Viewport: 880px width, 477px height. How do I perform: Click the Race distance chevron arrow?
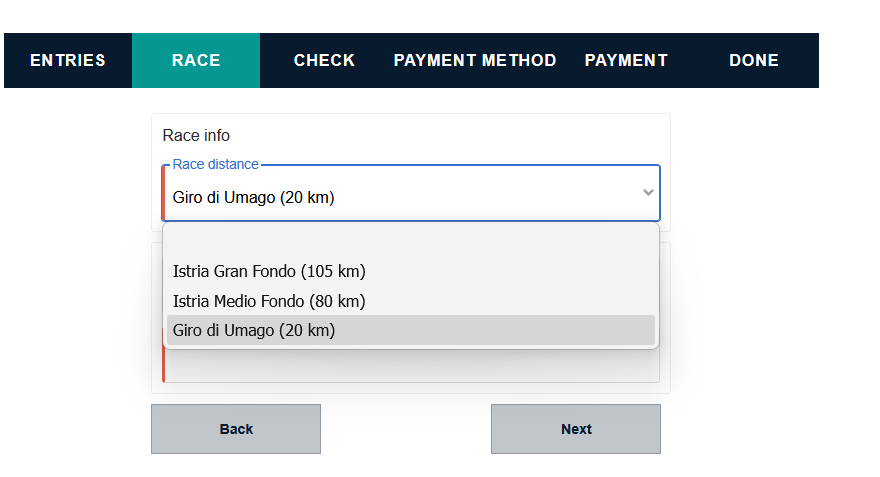click(x=648, y=192)
